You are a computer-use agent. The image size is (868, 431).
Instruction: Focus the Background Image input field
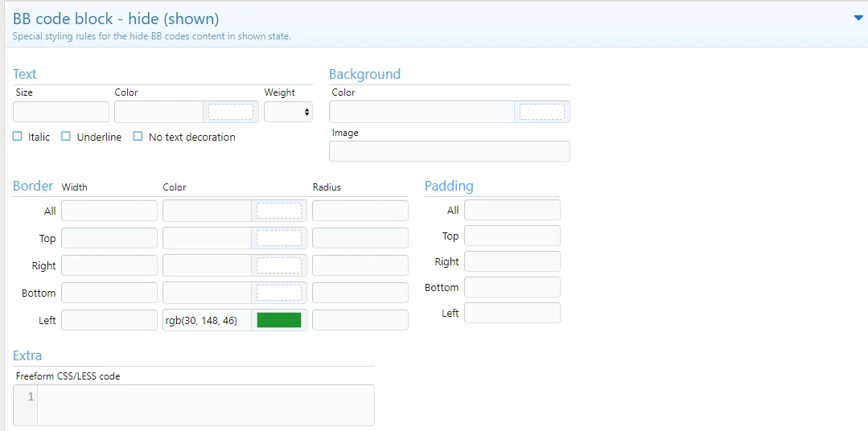tap(449, 151)
